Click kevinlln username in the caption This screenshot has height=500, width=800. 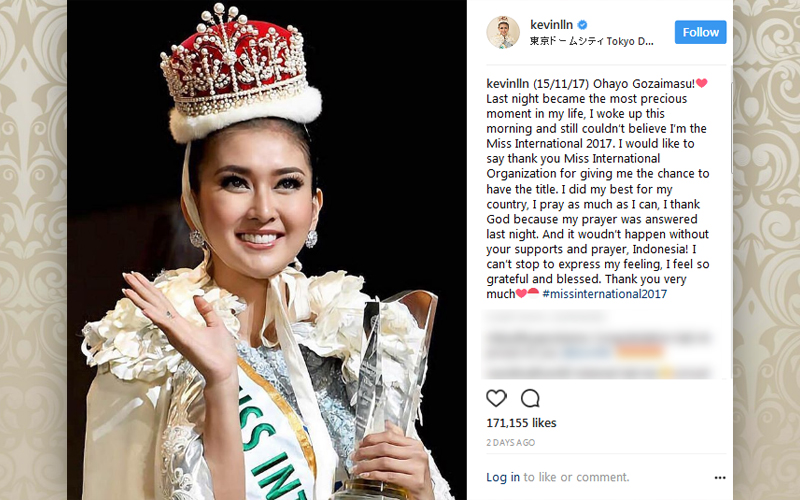(508, 84)
